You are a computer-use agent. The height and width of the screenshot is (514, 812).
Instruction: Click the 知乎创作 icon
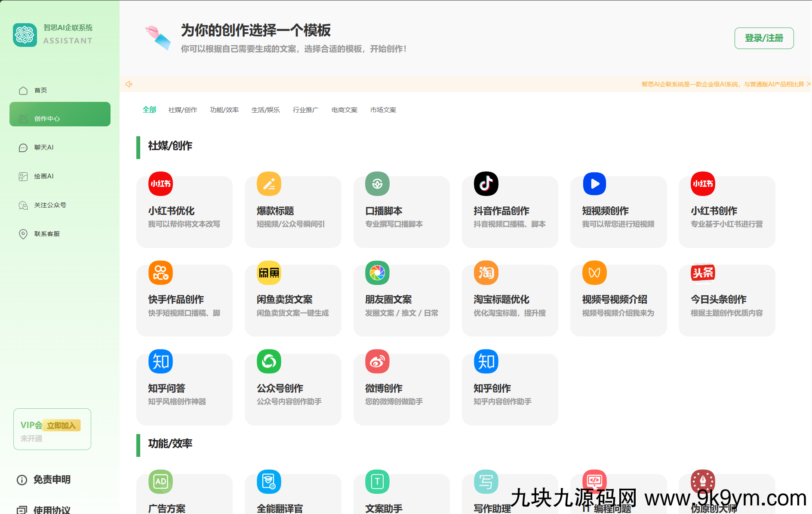pyautogui.click(x=486, y=361)
